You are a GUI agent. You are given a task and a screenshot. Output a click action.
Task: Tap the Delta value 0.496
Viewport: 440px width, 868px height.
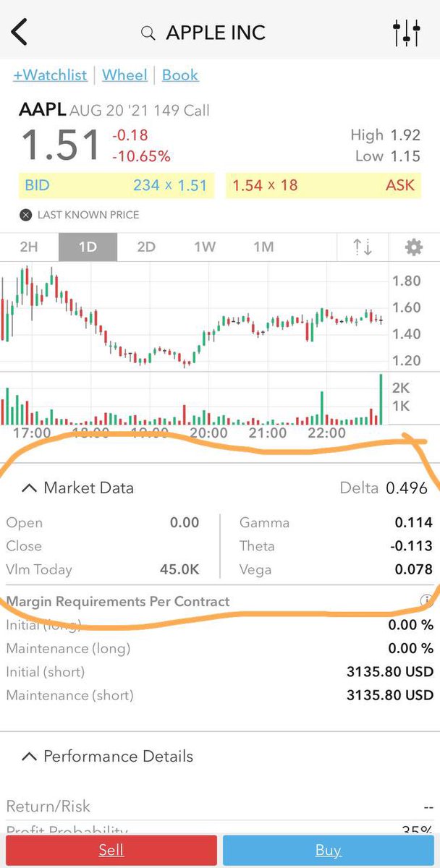tap(407, 488)
